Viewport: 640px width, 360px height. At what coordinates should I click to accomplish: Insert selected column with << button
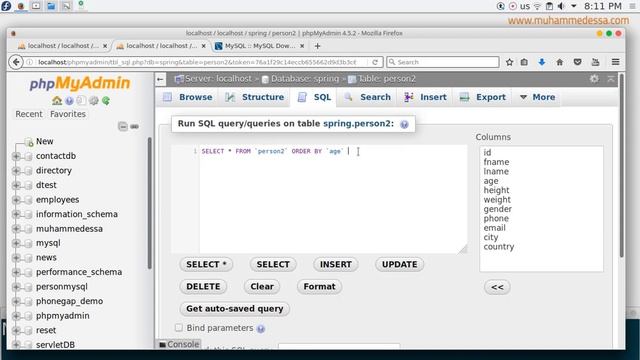(x=497, y=287)
